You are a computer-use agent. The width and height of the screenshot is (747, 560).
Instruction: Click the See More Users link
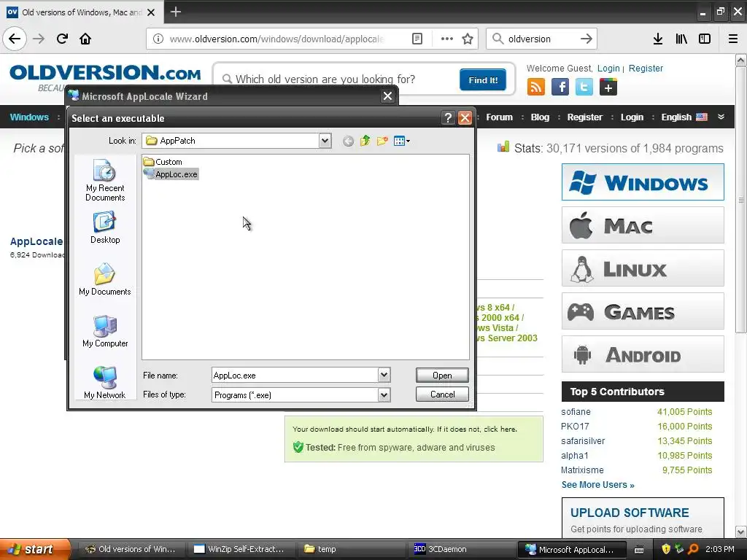tap(597, 485)
